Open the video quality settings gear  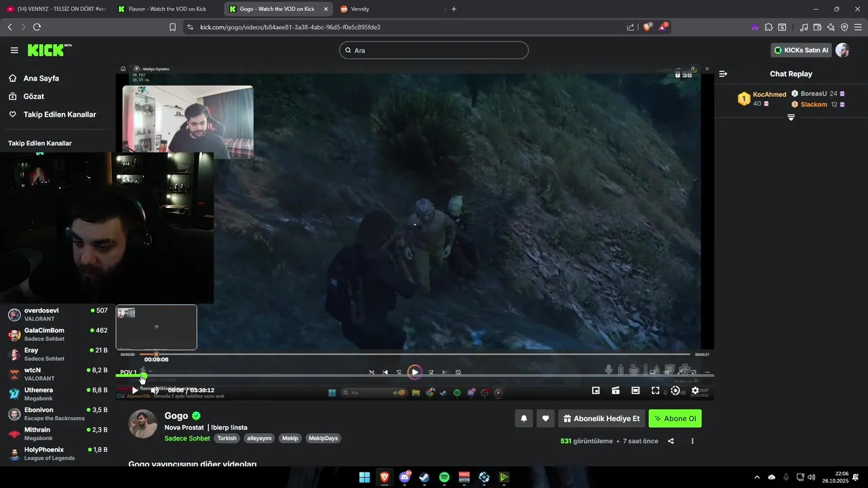tap(695, 390)
